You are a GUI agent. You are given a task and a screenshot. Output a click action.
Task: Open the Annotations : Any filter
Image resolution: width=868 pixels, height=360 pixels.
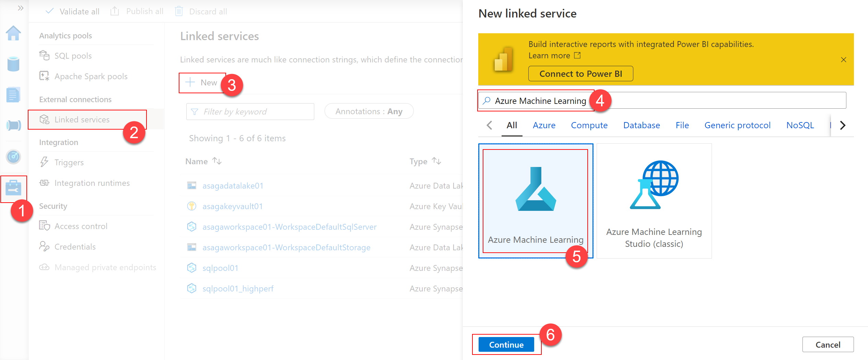(369, 111)
